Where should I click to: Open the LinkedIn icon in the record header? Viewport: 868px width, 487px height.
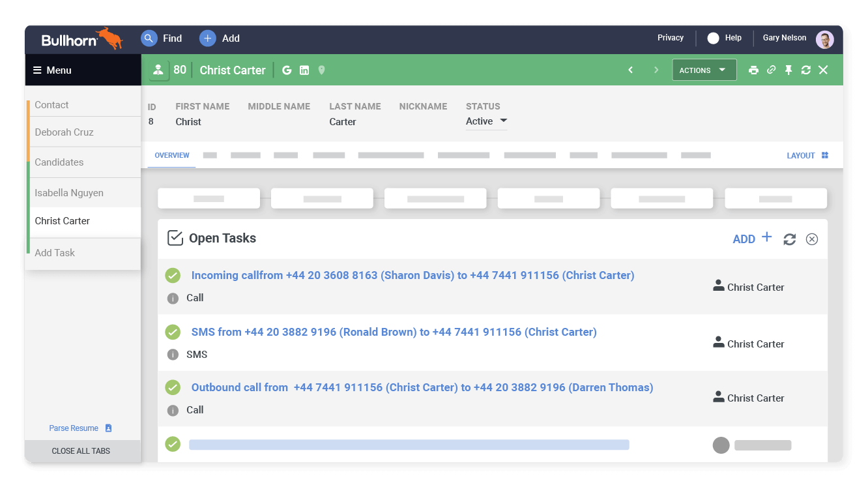pos(304,70)
